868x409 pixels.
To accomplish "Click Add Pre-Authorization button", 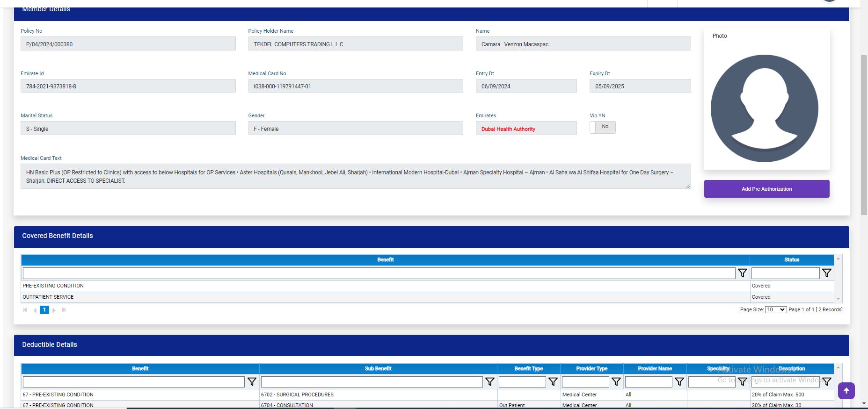I will [x=766, y=189].
